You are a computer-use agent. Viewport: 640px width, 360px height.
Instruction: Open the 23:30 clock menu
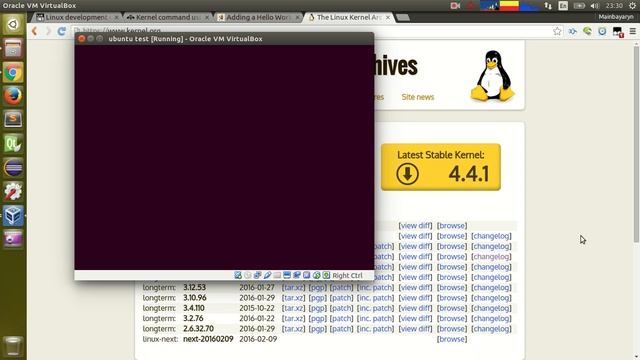click(614, 6)
